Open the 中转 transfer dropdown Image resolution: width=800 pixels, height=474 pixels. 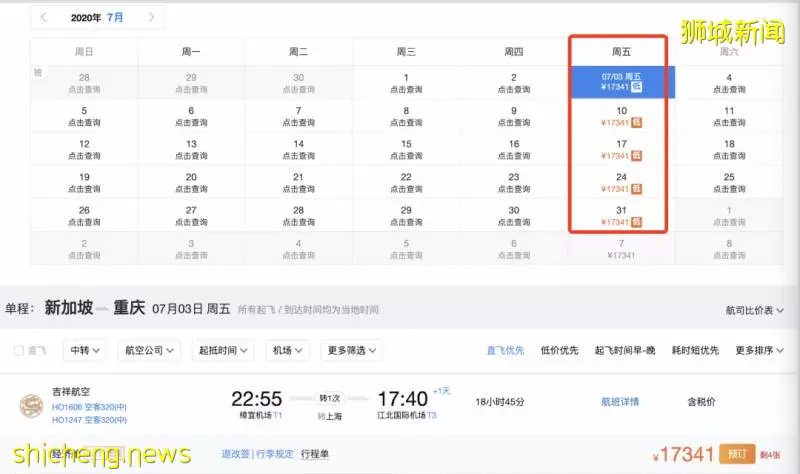[x=85, y=351]
